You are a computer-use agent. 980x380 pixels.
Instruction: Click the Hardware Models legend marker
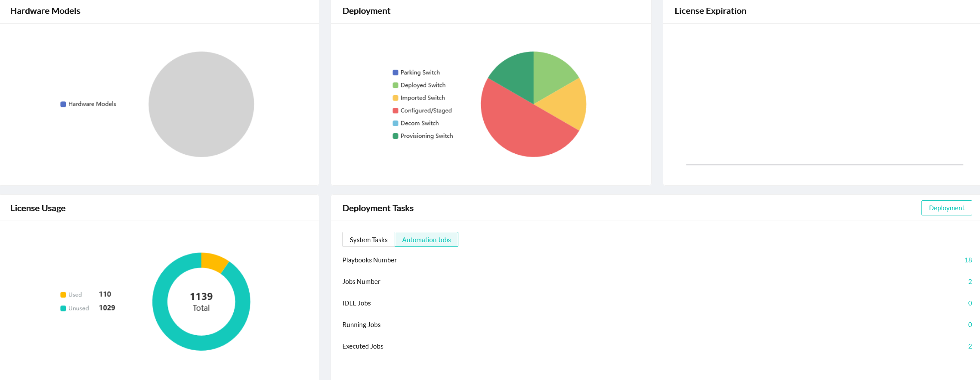click(x=63, y=104)
